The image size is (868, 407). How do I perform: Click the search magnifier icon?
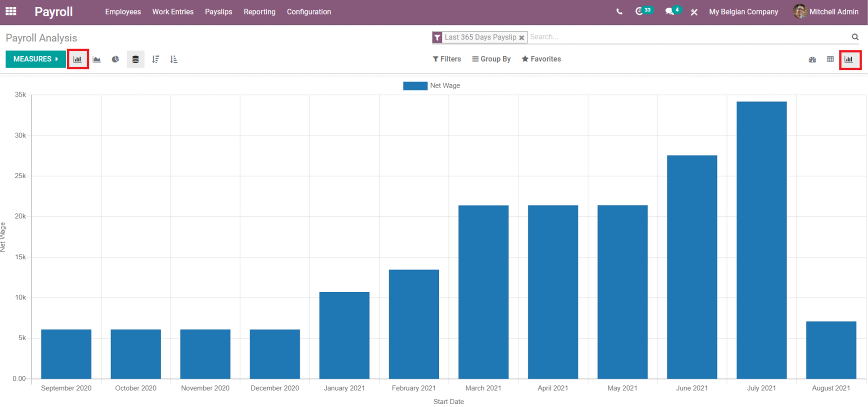pyautogui.click(x=855, y=37)
